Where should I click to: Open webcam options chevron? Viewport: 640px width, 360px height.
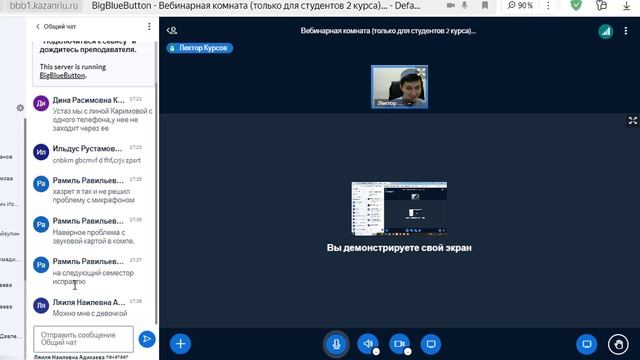407,351
